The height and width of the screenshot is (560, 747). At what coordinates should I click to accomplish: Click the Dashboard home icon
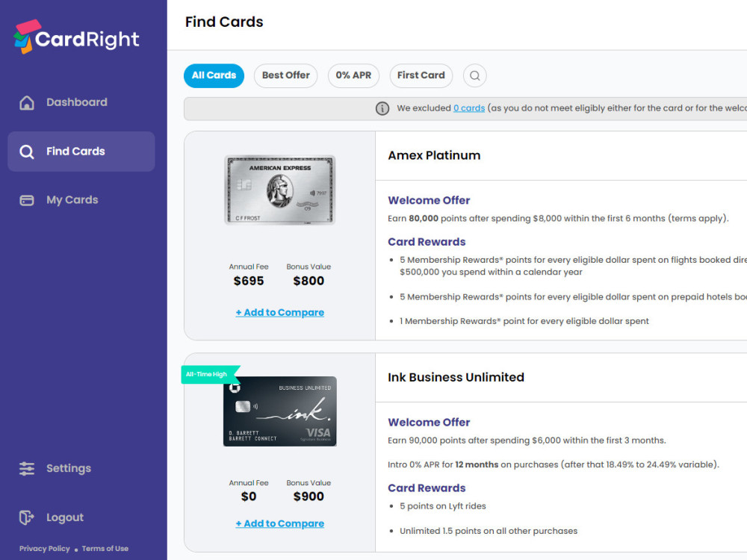point(27,102)
